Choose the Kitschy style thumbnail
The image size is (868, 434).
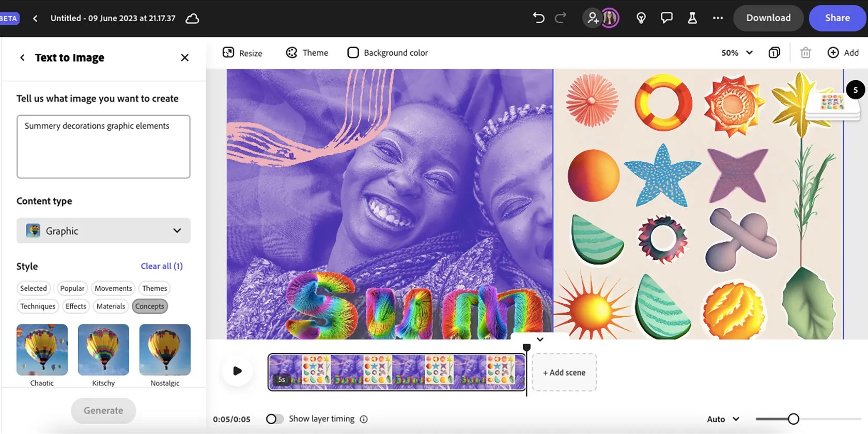coord(103,350)
